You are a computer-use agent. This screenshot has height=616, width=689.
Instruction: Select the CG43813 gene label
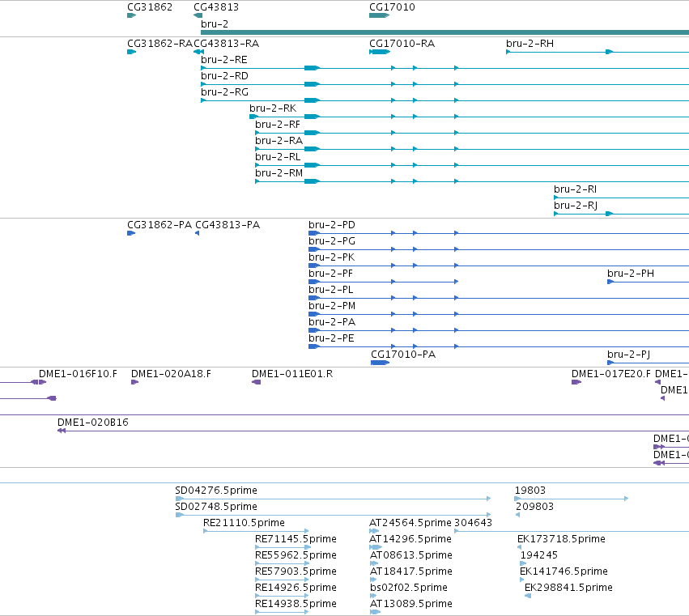point(216,7)
